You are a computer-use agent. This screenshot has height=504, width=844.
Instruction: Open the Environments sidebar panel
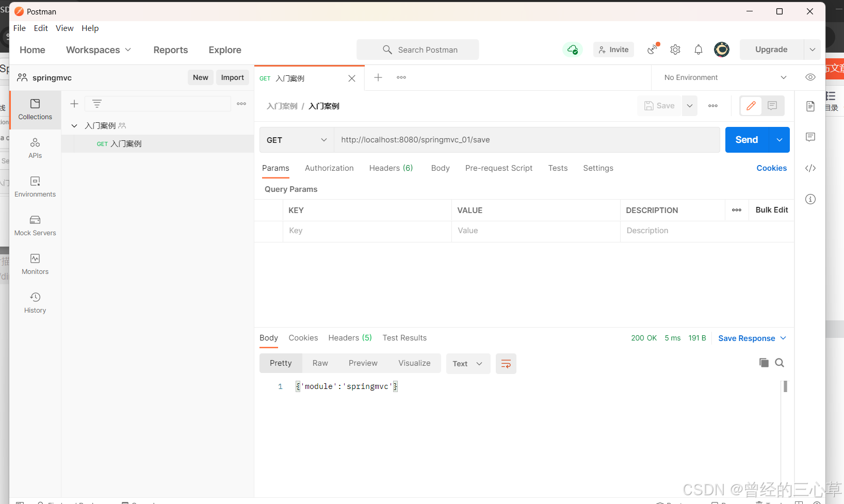(x=35, y=187)
